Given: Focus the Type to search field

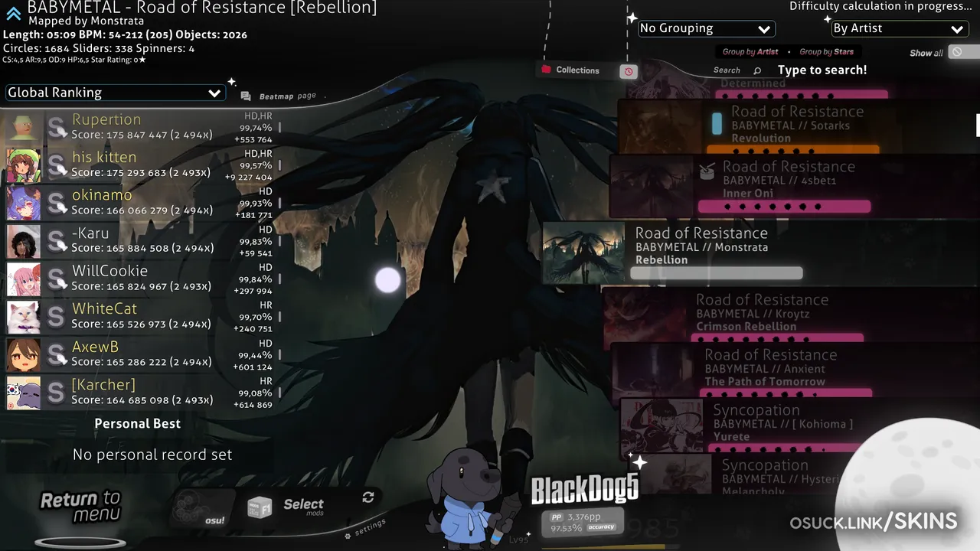Looking at the screenshot, I should [x=822, y=70].
